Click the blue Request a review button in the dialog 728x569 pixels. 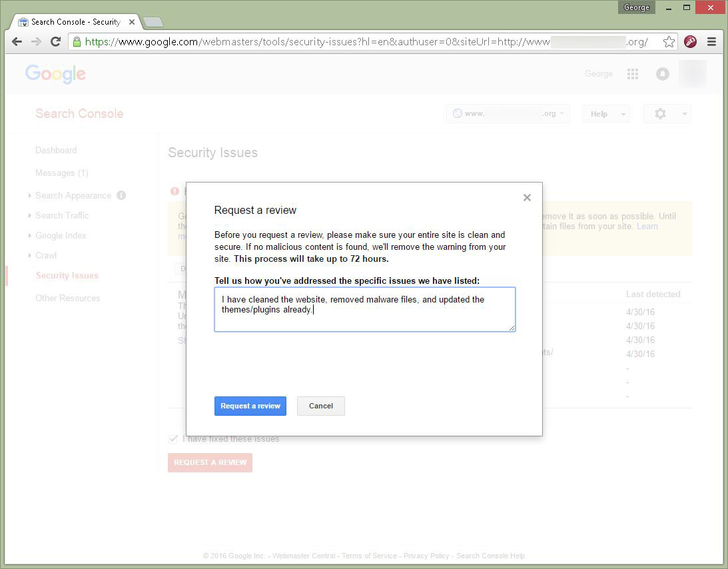click(x=250, y=406)
